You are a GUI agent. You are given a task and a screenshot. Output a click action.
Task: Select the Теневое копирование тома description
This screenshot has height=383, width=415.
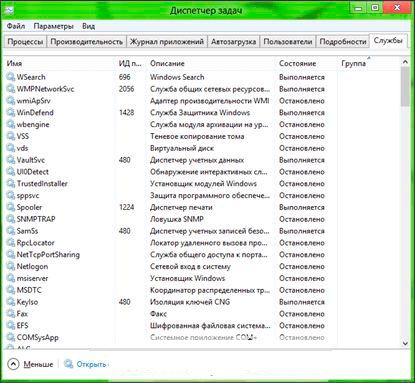click(197, 136)
